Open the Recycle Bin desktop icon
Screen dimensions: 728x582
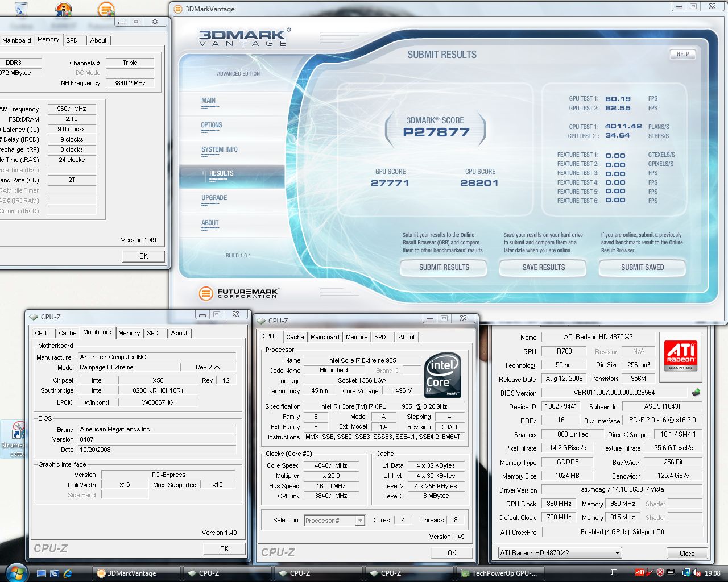click(x=21, y=9)
